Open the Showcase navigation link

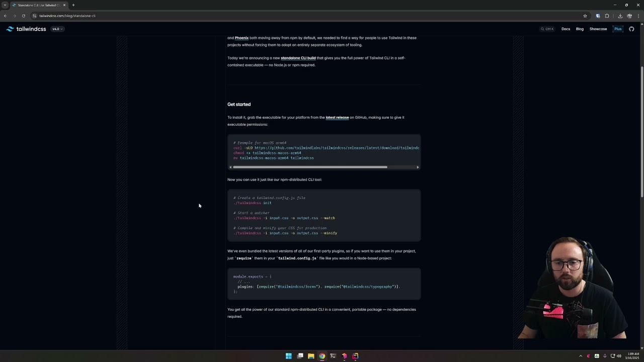598,29
